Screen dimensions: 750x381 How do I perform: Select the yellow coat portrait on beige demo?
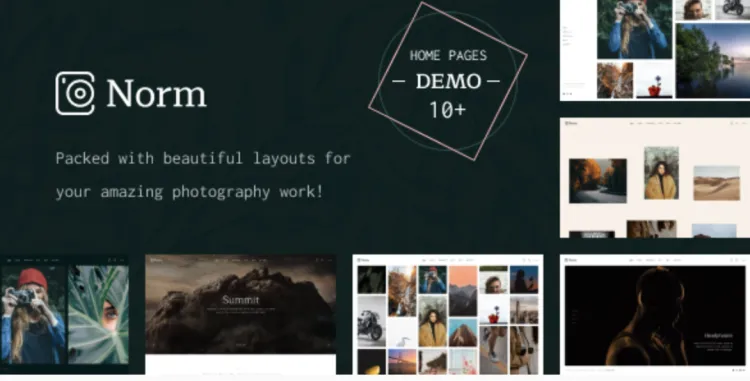[661, 173]
